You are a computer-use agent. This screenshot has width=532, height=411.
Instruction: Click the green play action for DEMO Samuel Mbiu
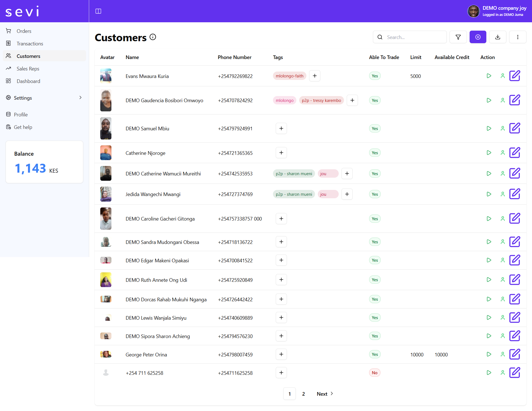click(x=489, y=128)
